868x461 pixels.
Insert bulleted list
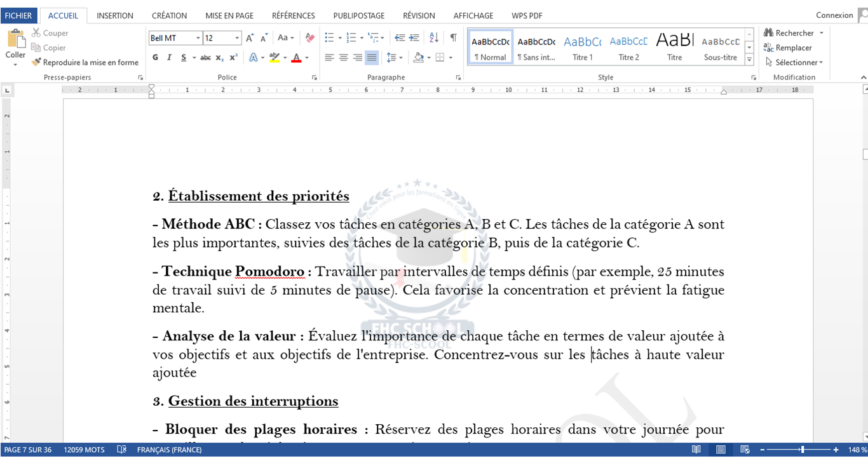pyautogui.click(x=329, y=38)
